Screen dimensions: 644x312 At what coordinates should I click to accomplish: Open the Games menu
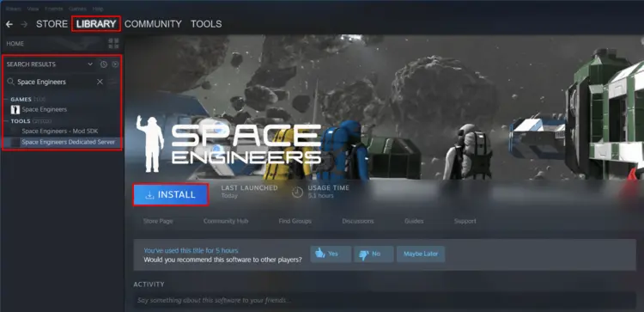coord(77,9)
